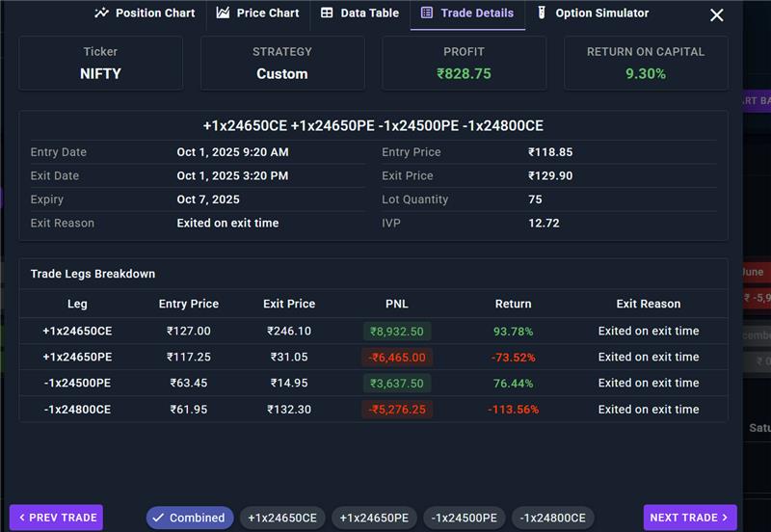Image resolution: width=771 pixels, height=532 pixels.
Task: Select the -1x24800CE row in legs table
Action: pyautogui.click(x=373, y=409)
